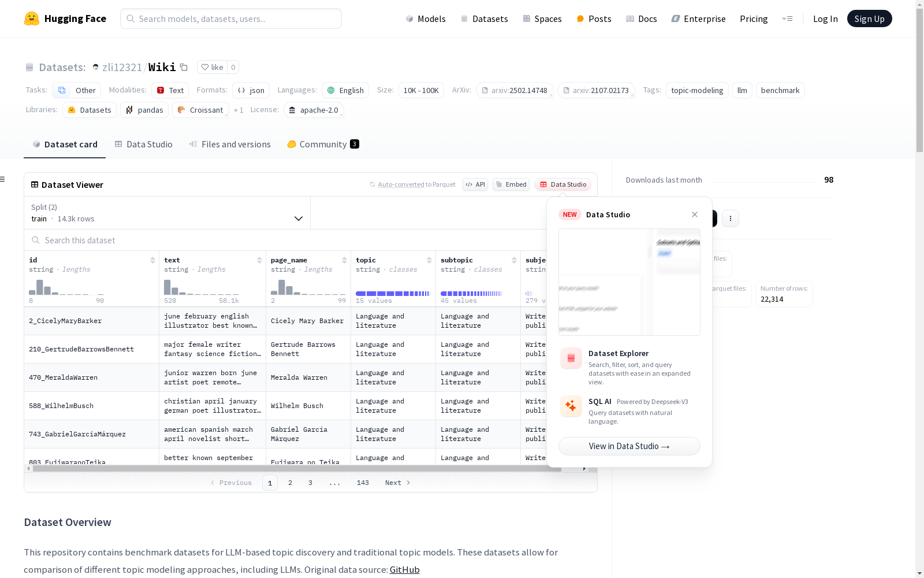Click the json format tag
Image resolution: width=924 pixels, height=578 pixels.
click(251, 90)
